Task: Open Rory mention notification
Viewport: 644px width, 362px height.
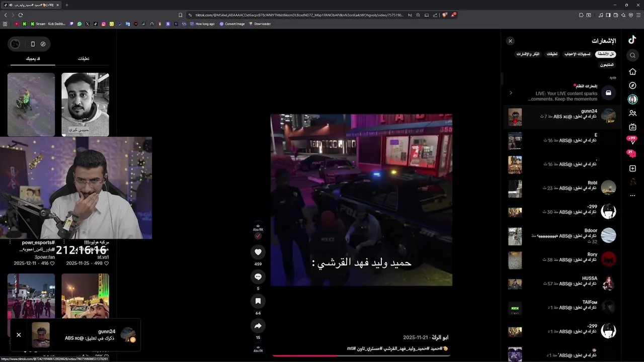Action: tap(562, 259)
